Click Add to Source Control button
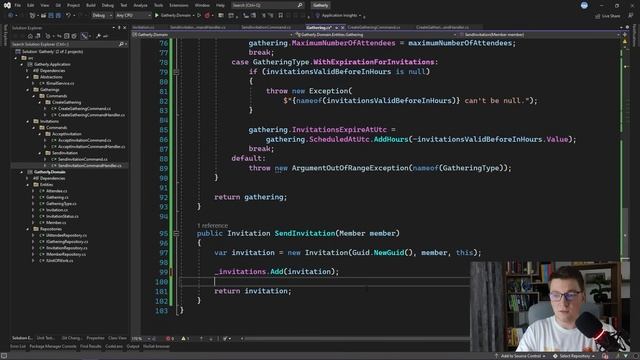 point(521,356)
